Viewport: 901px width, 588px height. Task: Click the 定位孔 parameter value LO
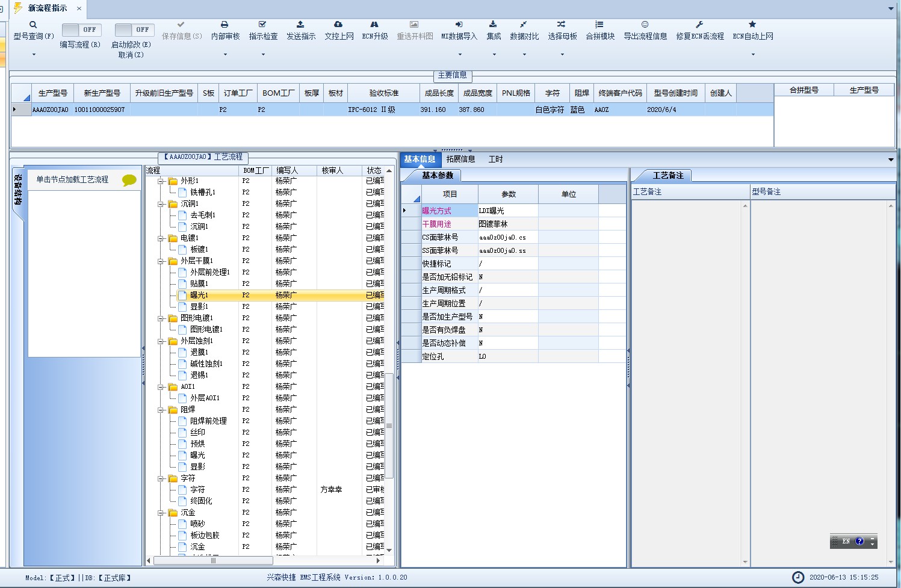508,357
